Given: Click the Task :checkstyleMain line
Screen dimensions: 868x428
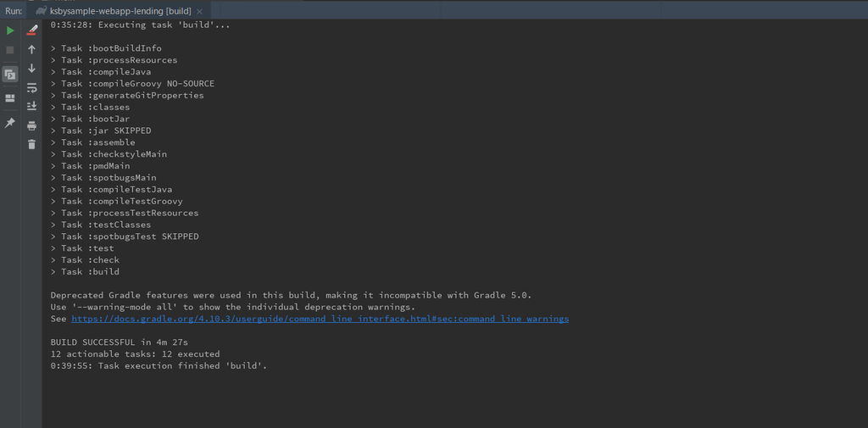Looking at the screenshot, I should (x=108, y=154).
